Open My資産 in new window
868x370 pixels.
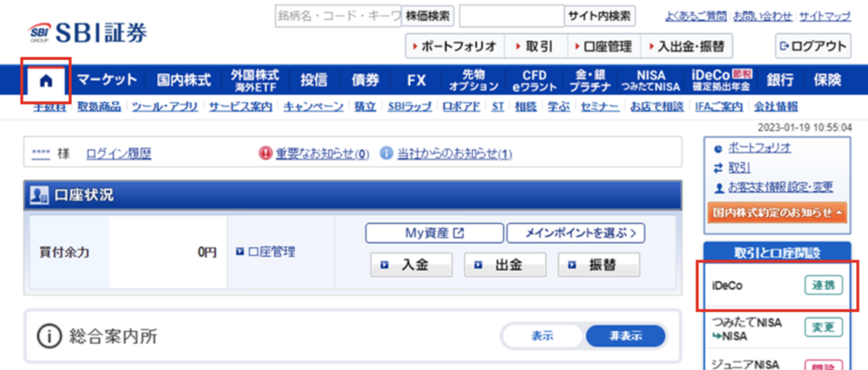point(434,233)
